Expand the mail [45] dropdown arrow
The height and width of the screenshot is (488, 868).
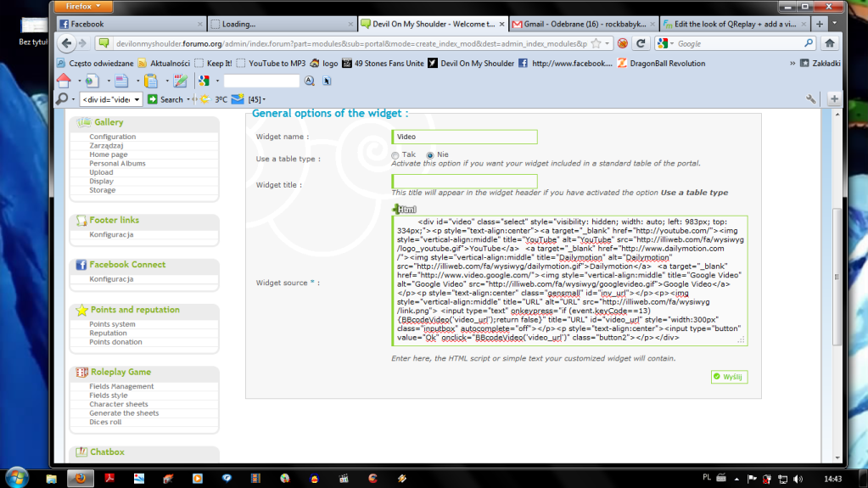pyautogui.click(x=264, y=99)
